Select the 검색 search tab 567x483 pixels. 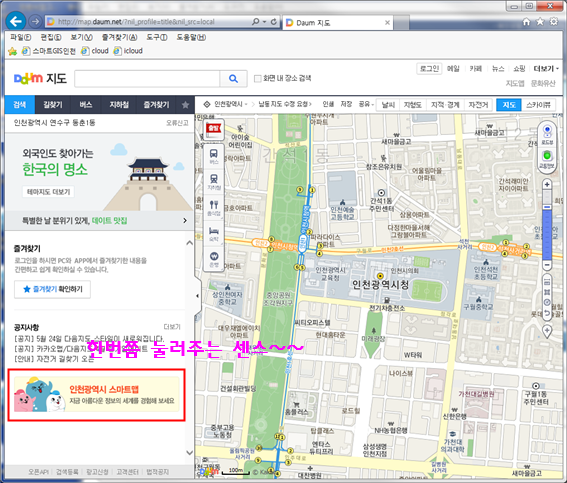(20, 105)
